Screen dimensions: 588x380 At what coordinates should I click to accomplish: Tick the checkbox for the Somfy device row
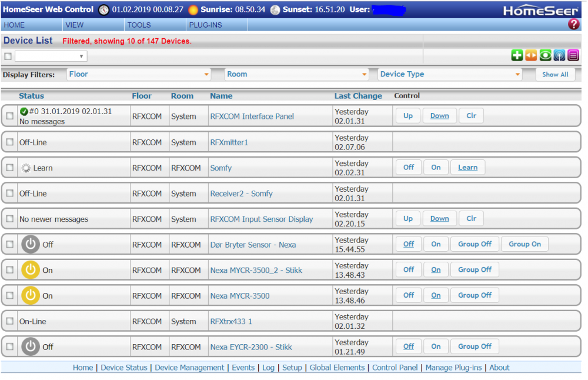9,168
